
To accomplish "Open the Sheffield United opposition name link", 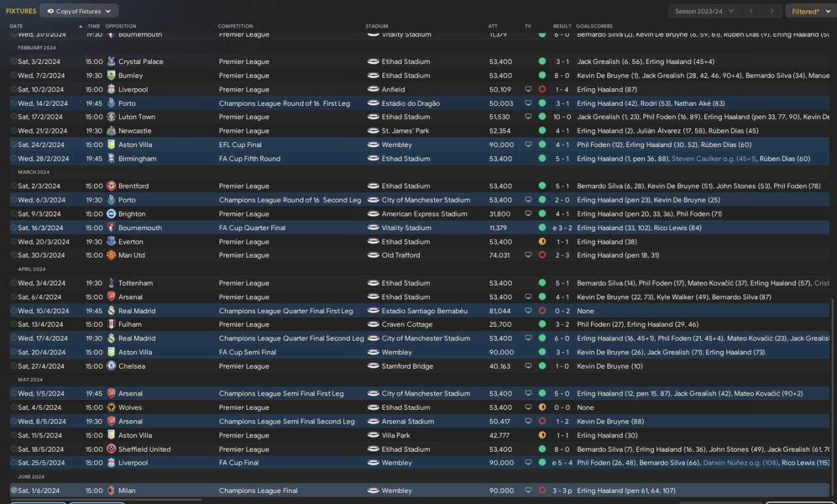I will click(145, 449).
